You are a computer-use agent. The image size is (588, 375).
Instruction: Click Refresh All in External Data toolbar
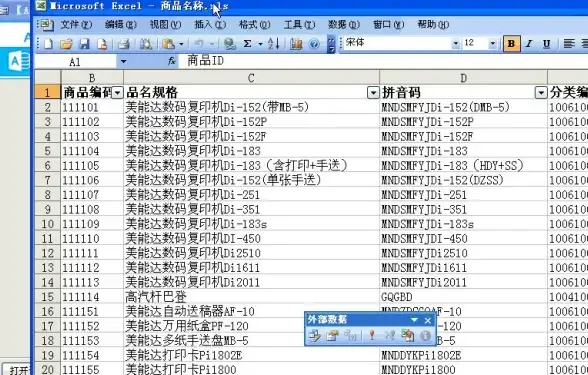[x=407, y=335]
